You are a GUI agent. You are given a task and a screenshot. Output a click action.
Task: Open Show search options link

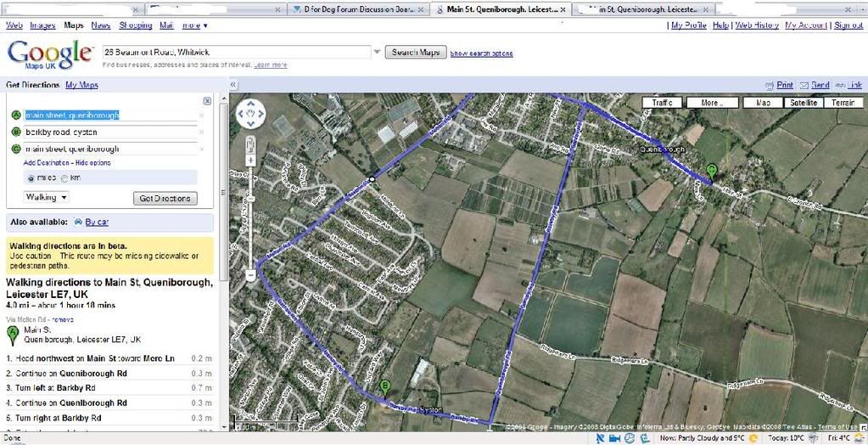(x=481, y=54)
